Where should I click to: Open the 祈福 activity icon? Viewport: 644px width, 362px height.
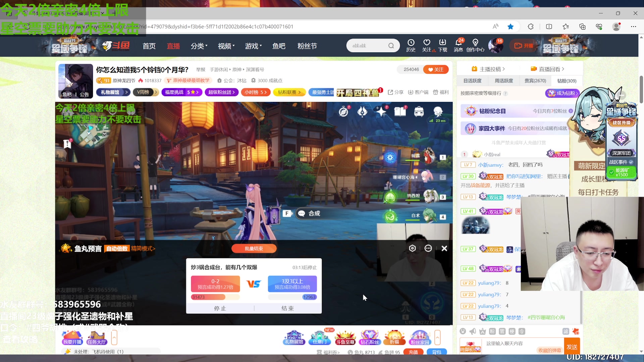coord(394,338)
